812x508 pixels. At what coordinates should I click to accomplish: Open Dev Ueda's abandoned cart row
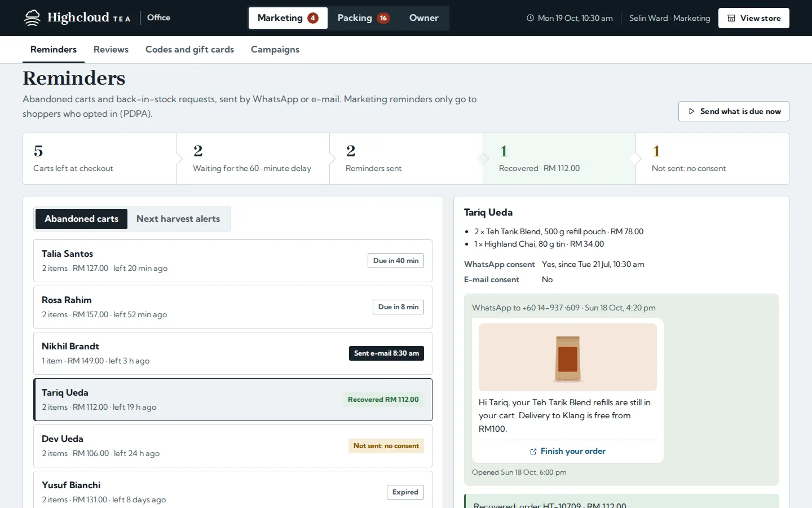click(233, 446)
